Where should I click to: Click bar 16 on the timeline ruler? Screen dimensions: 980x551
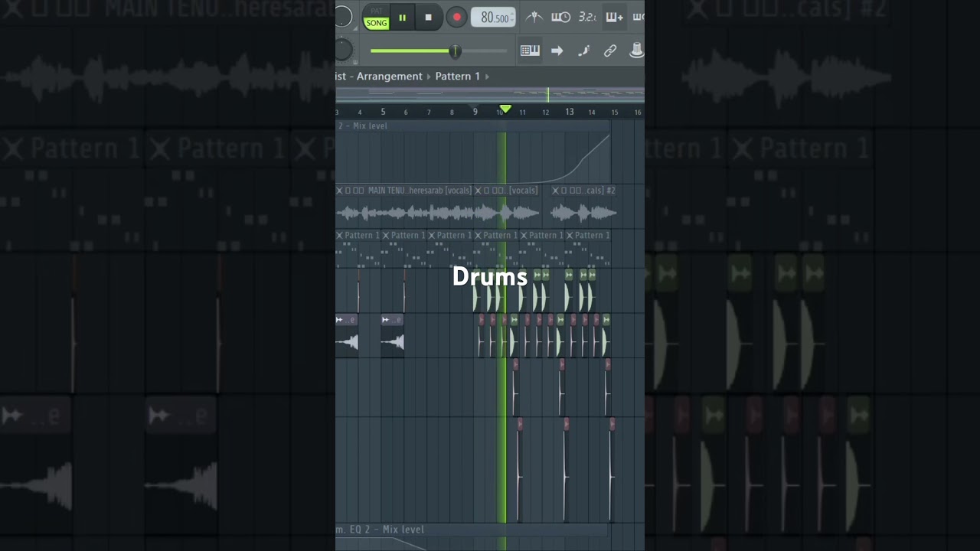point(638,112)
